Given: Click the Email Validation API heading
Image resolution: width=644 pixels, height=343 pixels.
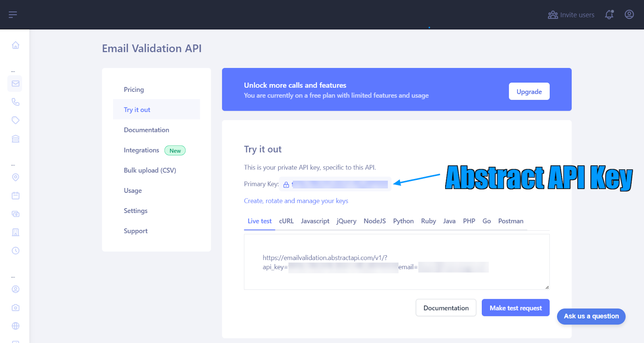Looking at the screenshot, I should coord(152,48).
